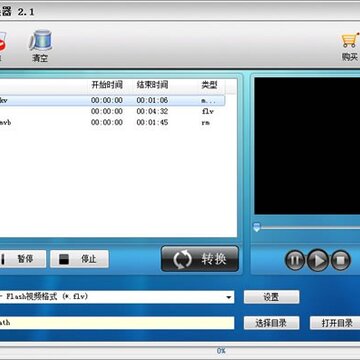Click the 类型 column header
Image resolution: width=360 pixels, height=360 pixels.
(209, 85)
